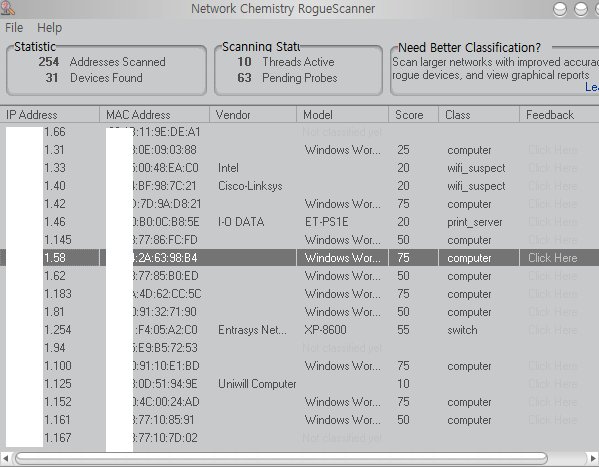Click the print_server class cell
Image resolution: width=599 pixels, height=467 pixels.
(x=474, y=222)
